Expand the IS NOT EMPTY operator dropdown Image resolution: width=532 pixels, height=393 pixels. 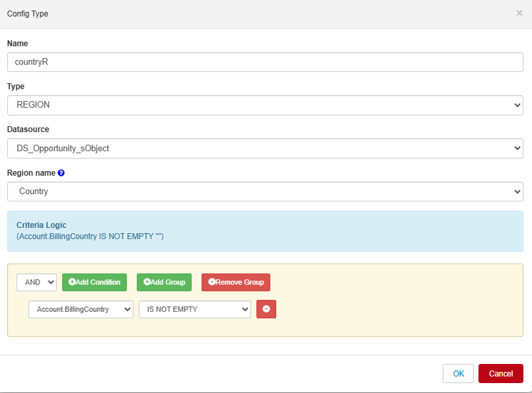[194, 309]
